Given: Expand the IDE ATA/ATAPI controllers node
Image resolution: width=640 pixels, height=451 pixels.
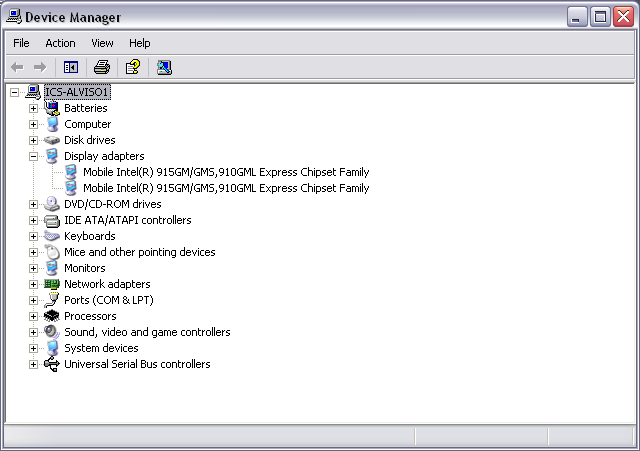Looking at the screenshot, I should [x=33, y=220].
